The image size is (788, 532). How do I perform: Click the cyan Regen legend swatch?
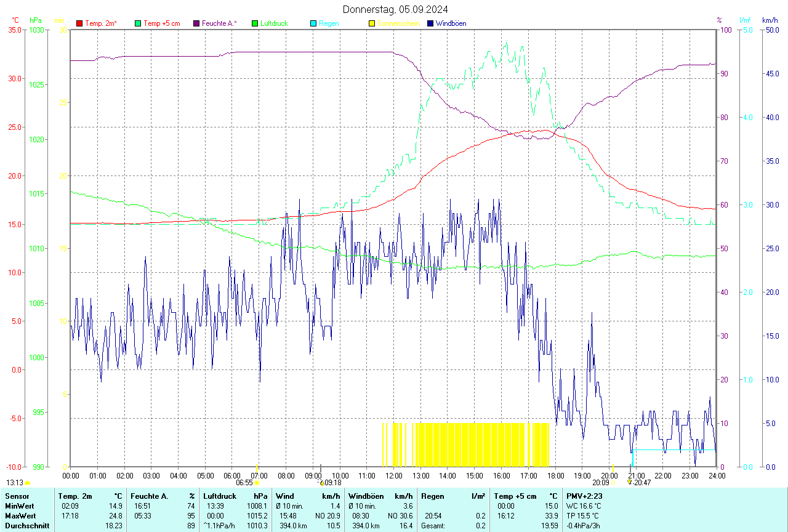tap(313, 23)
